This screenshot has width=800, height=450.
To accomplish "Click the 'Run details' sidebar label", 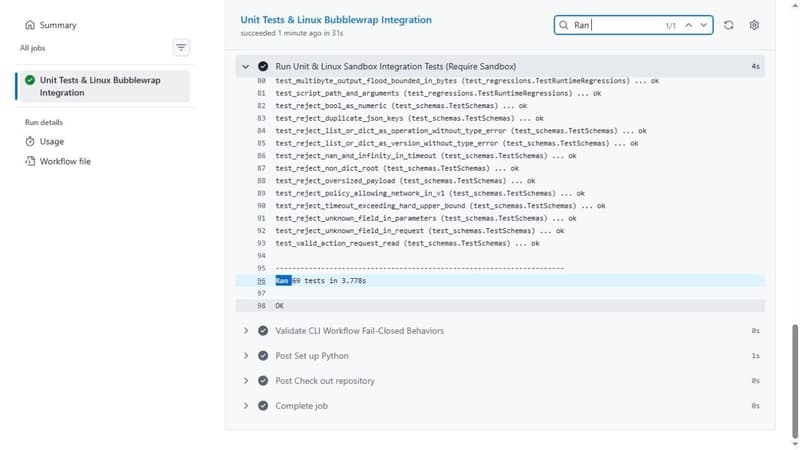I will 44,122.
